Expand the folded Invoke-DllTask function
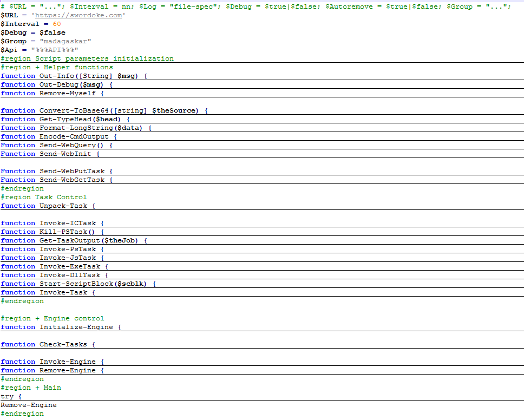 69,275
